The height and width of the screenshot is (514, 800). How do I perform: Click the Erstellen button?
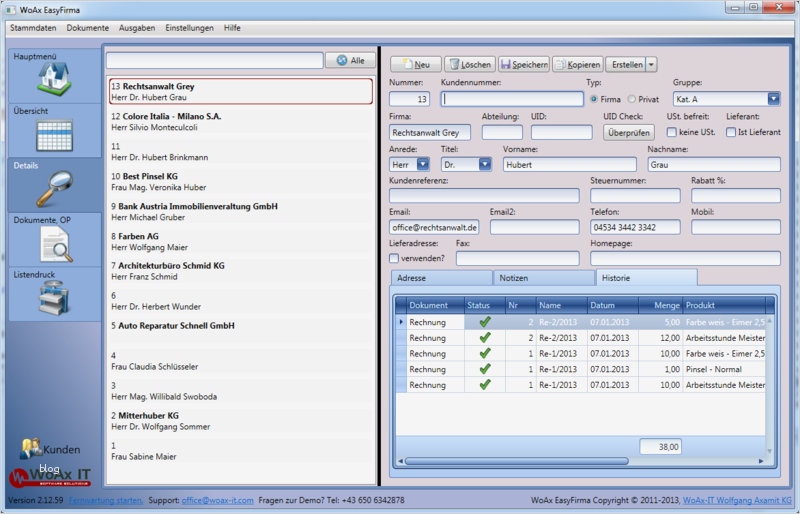coord(626,64)
